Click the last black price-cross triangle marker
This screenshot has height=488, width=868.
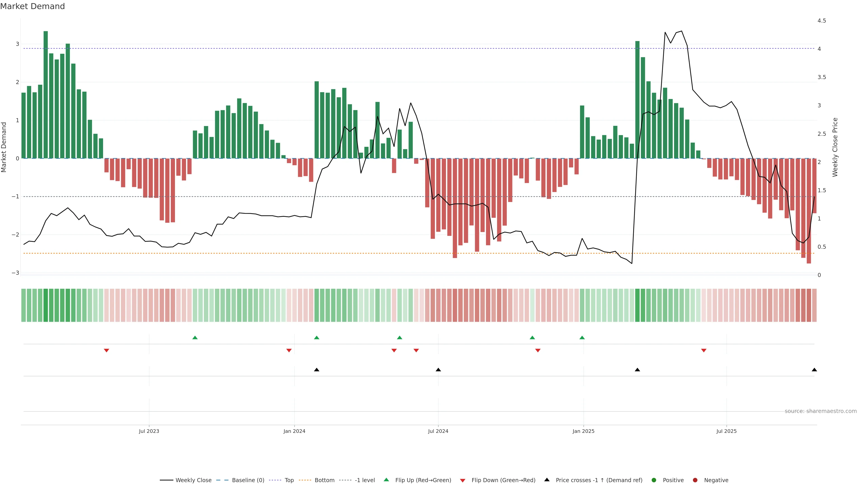[814, 370]
